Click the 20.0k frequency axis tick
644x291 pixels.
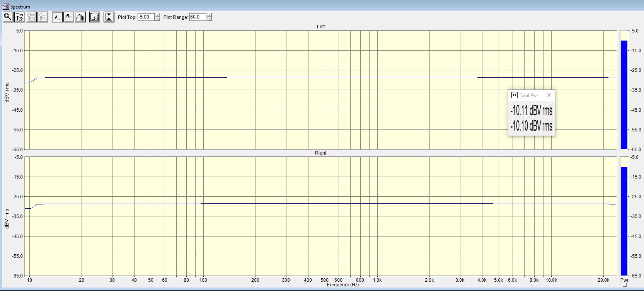603,280
